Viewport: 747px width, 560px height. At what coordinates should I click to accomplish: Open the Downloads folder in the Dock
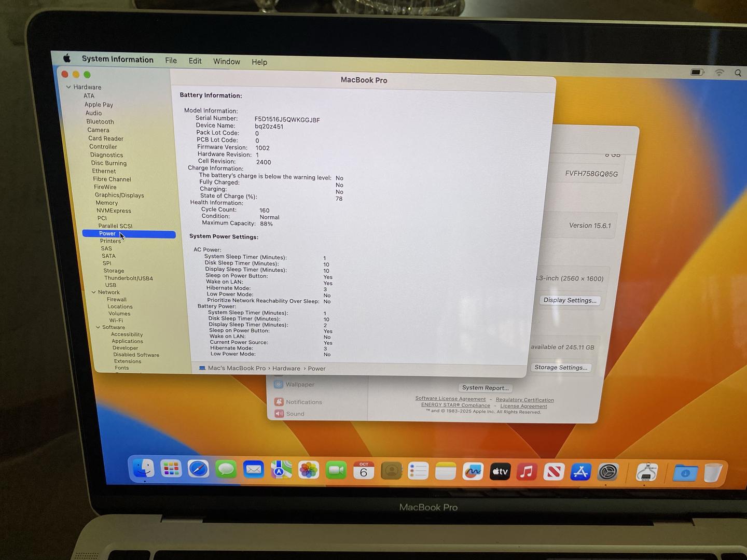[685, 473]
